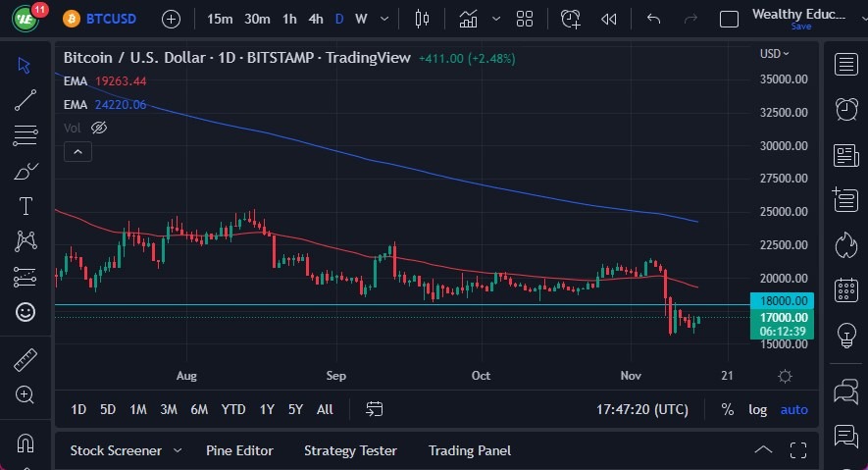Open the chart layout selector square
The height and width of the screenshot is (470, 868).
(x=729, y=20)
